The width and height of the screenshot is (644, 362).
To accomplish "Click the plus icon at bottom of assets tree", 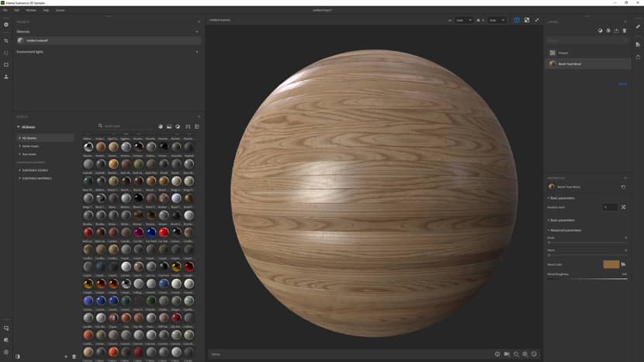I will [x=66, y=357].
